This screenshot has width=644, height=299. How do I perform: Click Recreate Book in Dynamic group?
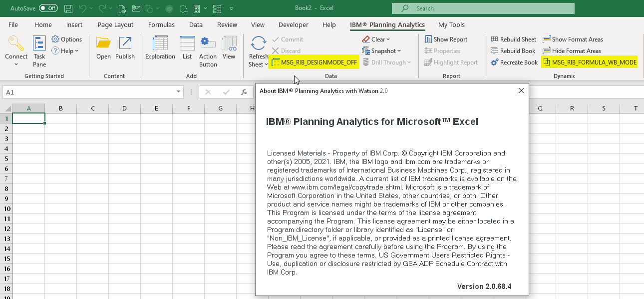coord(514,62)
